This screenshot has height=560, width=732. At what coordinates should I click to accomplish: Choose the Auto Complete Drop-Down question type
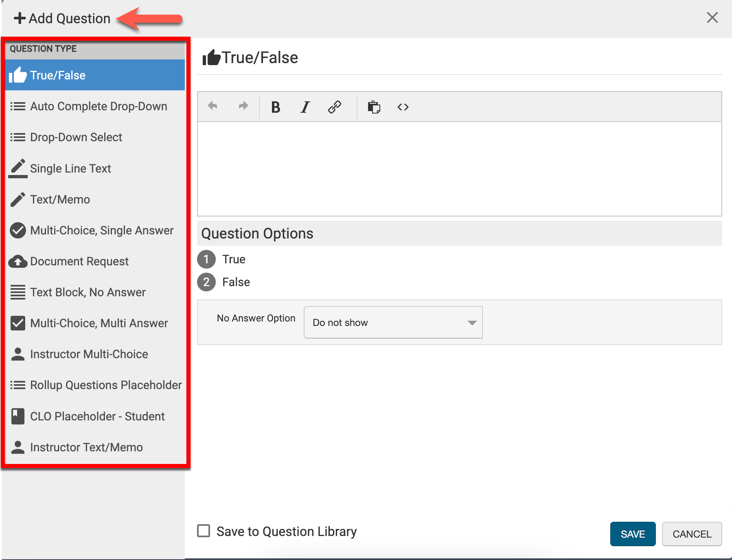coord(98,107)
